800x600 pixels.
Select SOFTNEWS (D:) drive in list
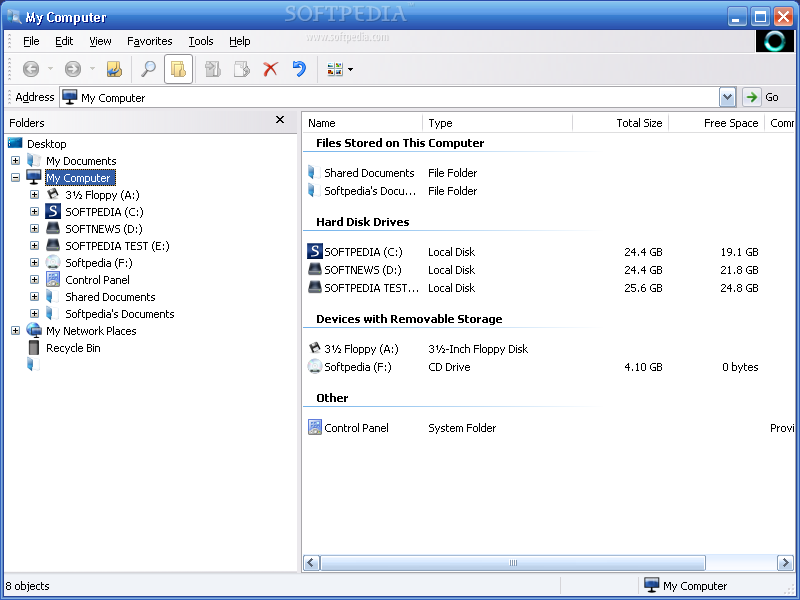363,270
